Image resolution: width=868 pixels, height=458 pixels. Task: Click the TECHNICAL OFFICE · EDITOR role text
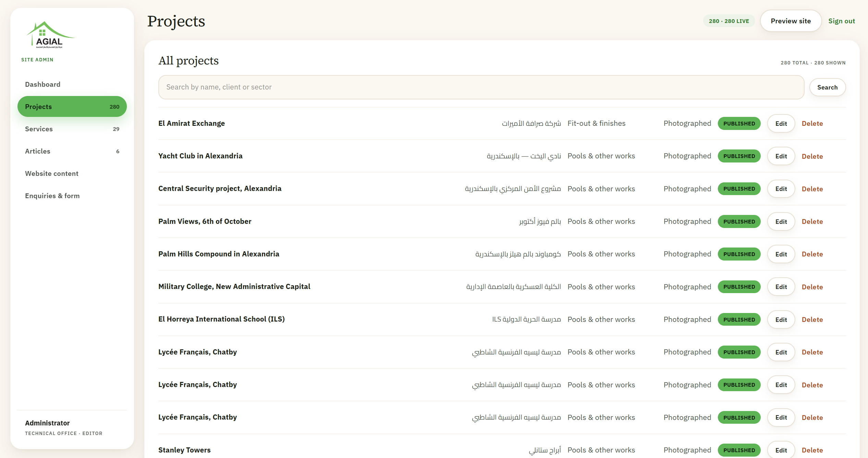[x=64, y=433]
